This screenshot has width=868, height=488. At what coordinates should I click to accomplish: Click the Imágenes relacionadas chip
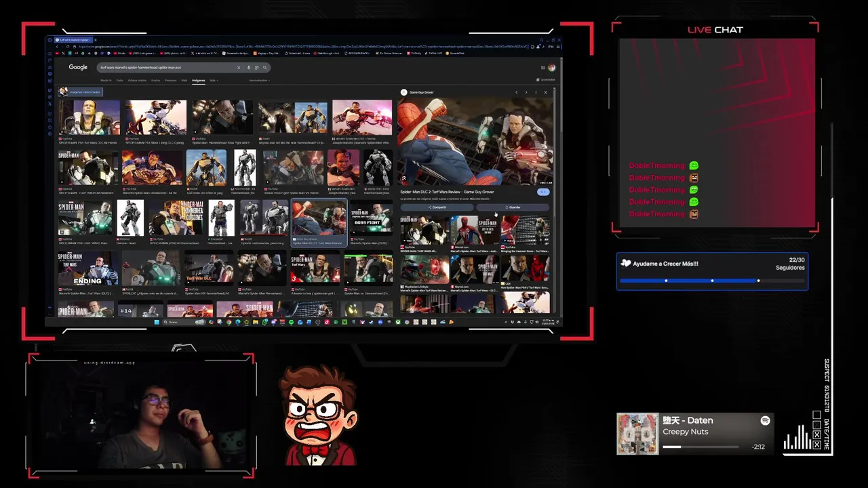[80, 91]
